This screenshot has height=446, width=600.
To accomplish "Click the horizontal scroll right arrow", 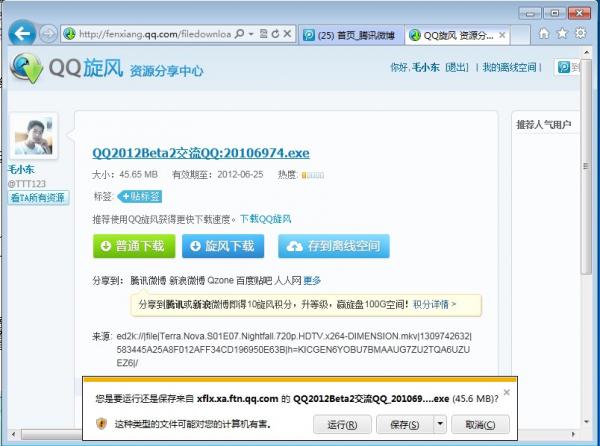I will (573, 434).
